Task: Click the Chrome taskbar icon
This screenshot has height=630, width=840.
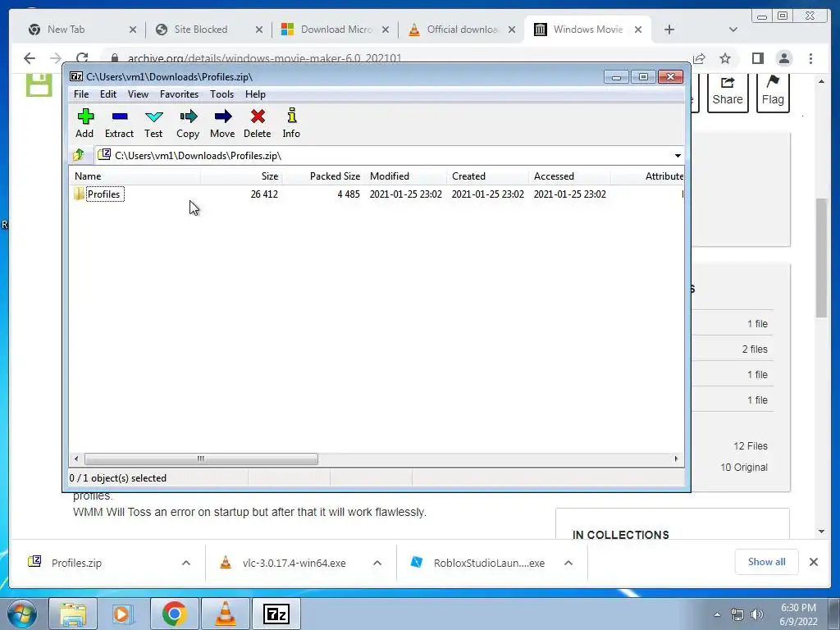Action: 174,614
